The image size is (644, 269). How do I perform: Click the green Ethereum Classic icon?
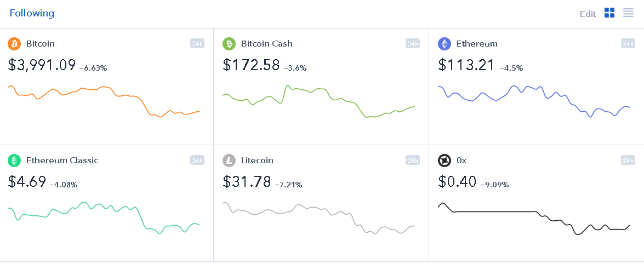pos(14,161)
